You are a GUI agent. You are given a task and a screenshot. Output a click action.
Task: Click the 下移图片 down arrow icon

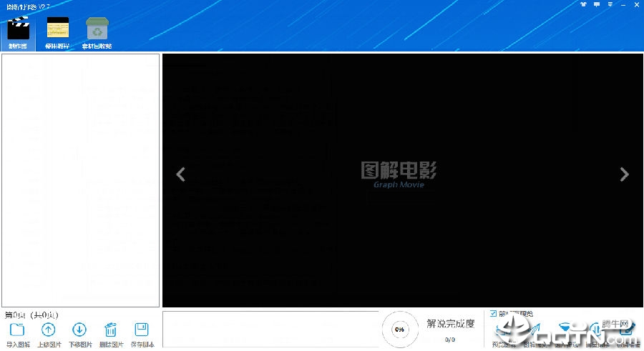(79, 330)
